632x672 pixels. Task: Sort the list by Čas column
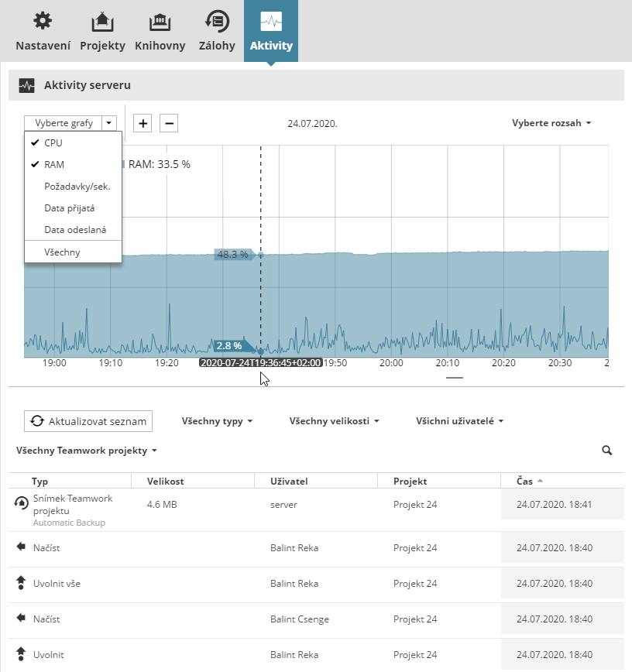click(525, 481)
